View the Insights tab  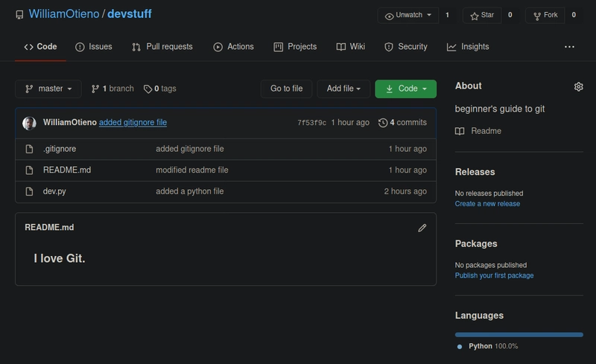468,47
